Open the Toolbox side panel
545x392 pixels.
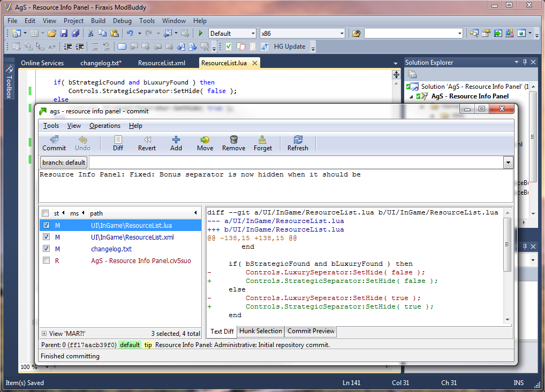(9, 81)
